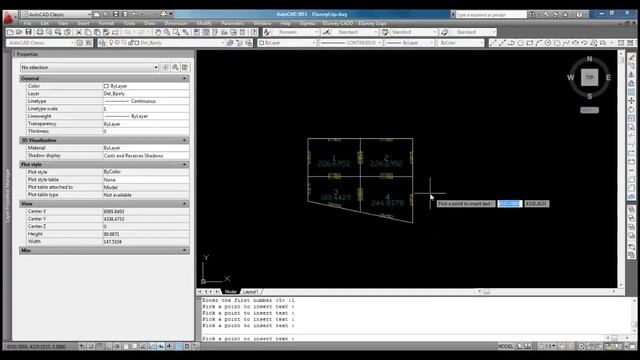Viewport: 640px width, 360px height.
Task: Click the Quick Access save icon
Action: click(x=116, y=14)
